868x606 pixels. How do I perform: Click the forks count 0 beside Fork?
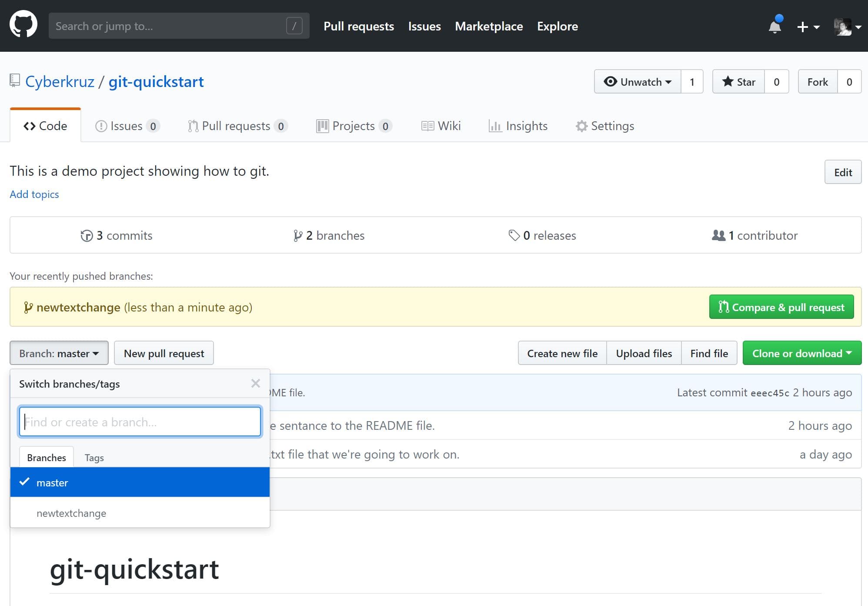[849, 81]
